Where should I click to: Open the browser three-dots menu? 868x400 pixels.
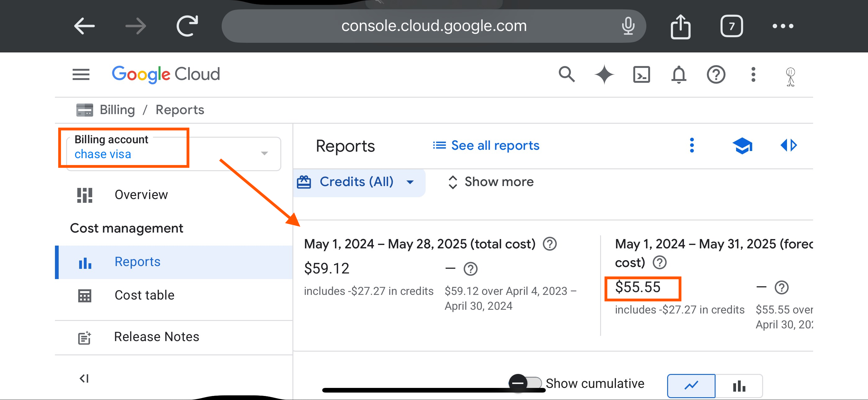783,26
